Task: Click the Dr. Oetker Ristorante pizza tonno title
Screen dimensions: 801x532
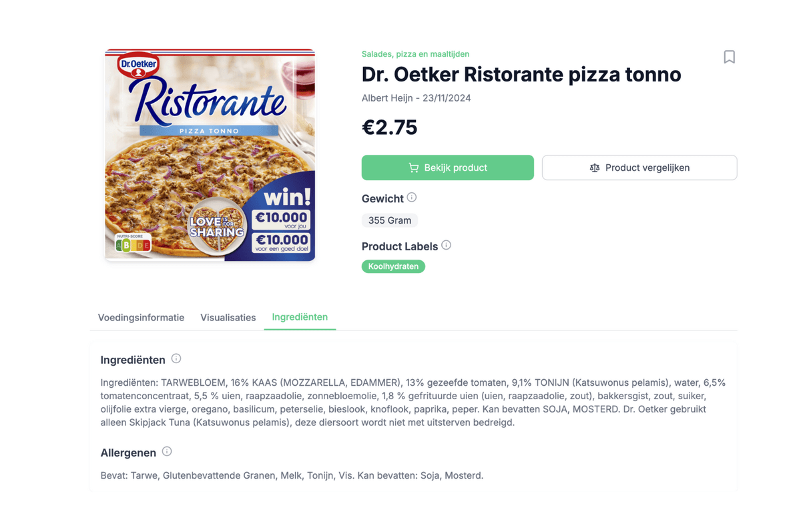Action: pyautogui.click(x=521, y=74)
